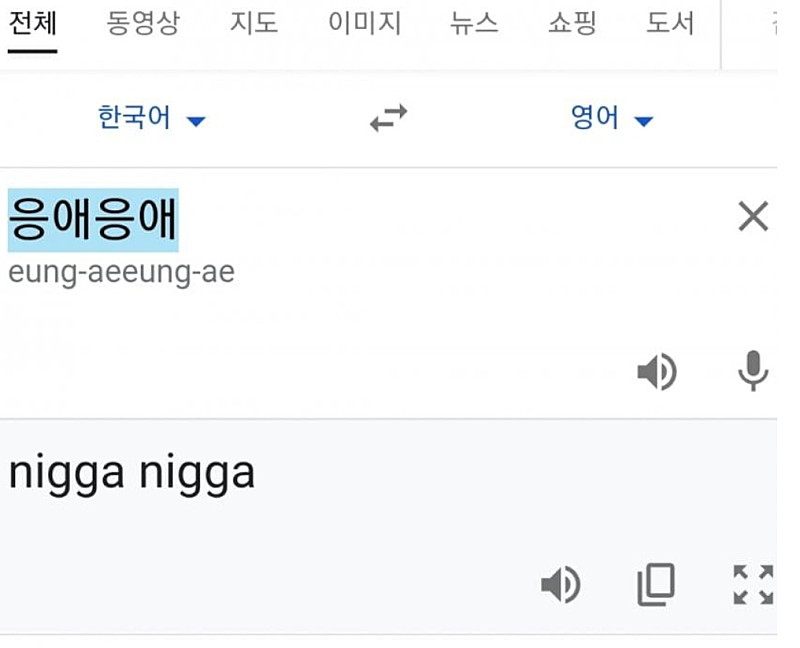
Task: Show the 뉴스 tab
Action: pos(474,24)
